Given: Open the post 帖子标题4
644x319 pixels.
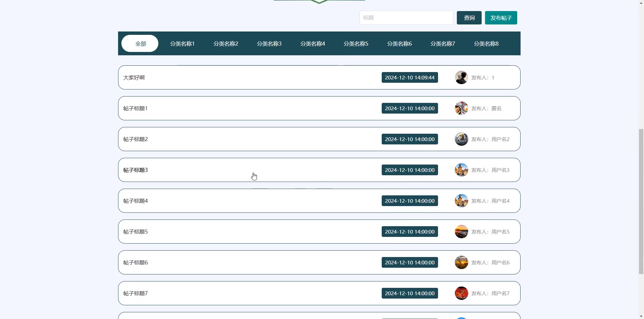Looking at the screenshot, I should click(319, 201).
